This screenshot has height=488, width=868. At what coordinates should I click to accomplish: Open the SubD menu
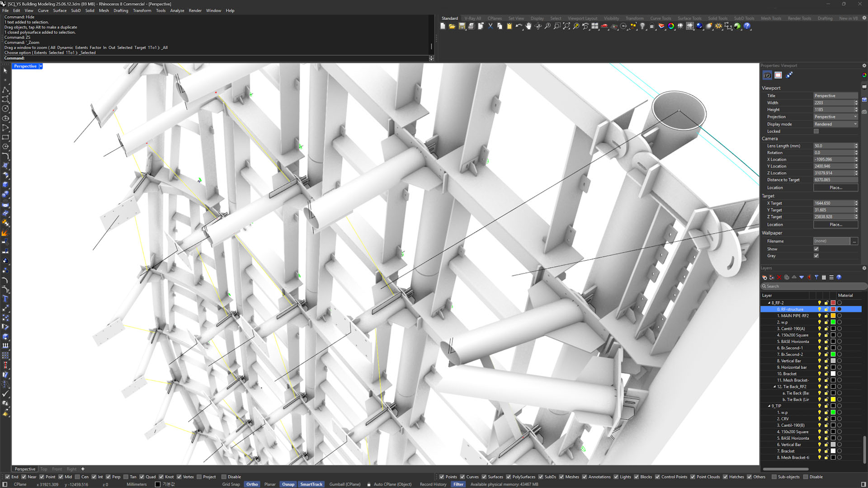(x=75, y=10)
